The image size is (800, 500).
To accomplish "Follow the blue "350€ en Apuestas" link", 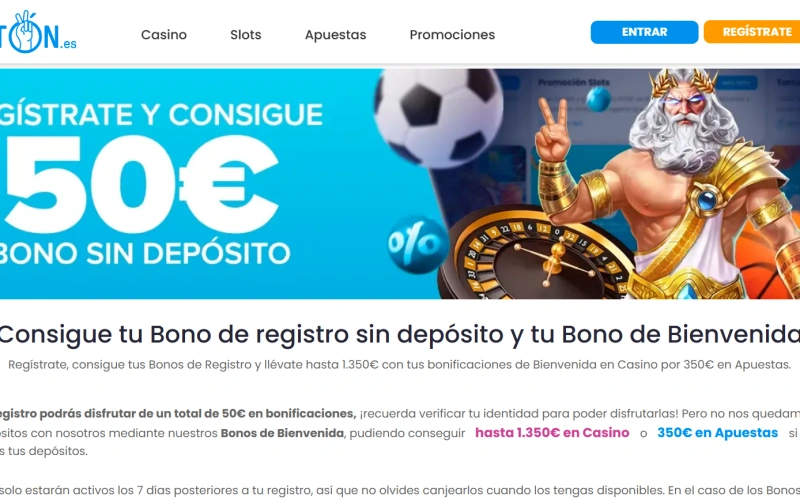I will point(717,433).
